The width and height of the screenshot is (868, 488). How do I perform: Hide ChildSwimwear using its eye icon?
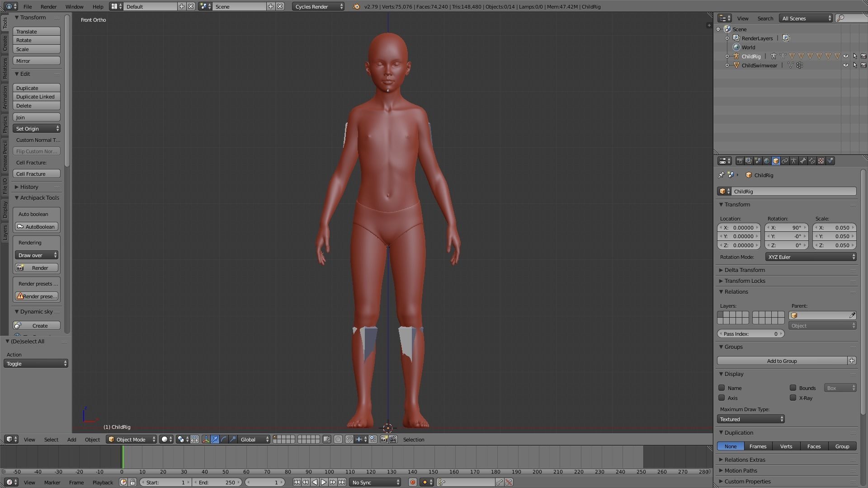point(845,65)
